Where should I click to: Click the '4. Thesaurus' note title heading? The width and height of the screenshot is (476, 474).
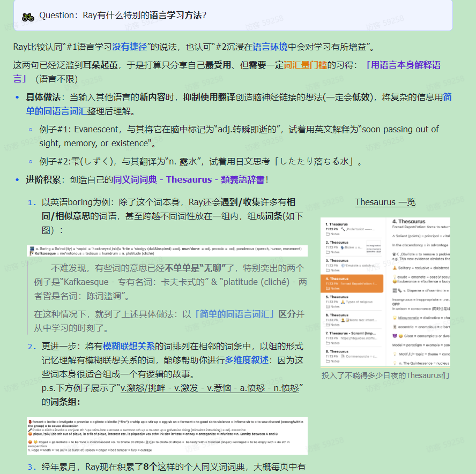pyautogui.click(x=409, y=221)
